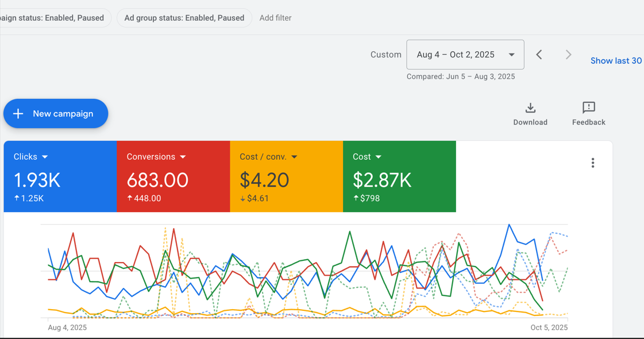This screenshot has height=339, width=644.
Task: Open the Aug 4 – Oct 2, 2025 date picker
Action: click(x=465, y=55)
